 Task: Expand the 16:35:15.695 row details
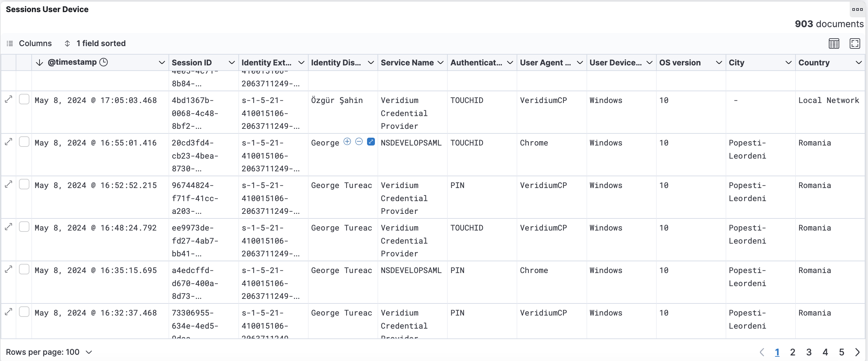[8, 269]
